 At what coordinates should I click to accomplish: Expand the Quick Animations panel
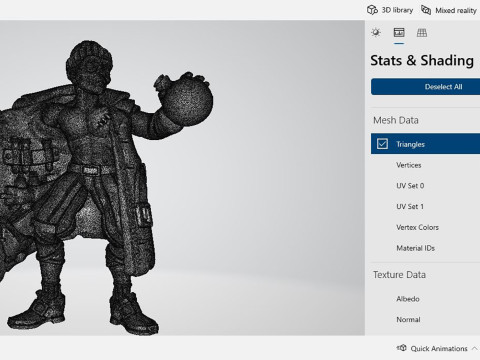(437, 348)
